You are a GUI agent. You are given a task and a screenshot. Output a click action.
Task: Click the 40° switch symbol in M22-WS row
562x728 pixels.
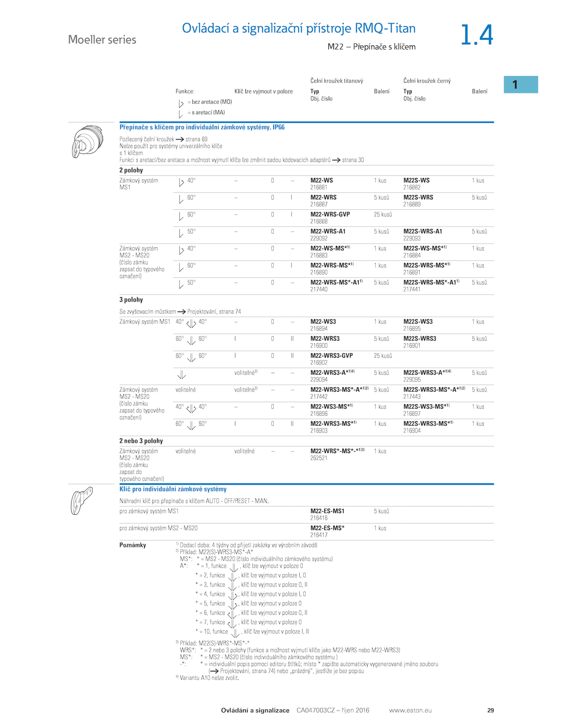181,182
